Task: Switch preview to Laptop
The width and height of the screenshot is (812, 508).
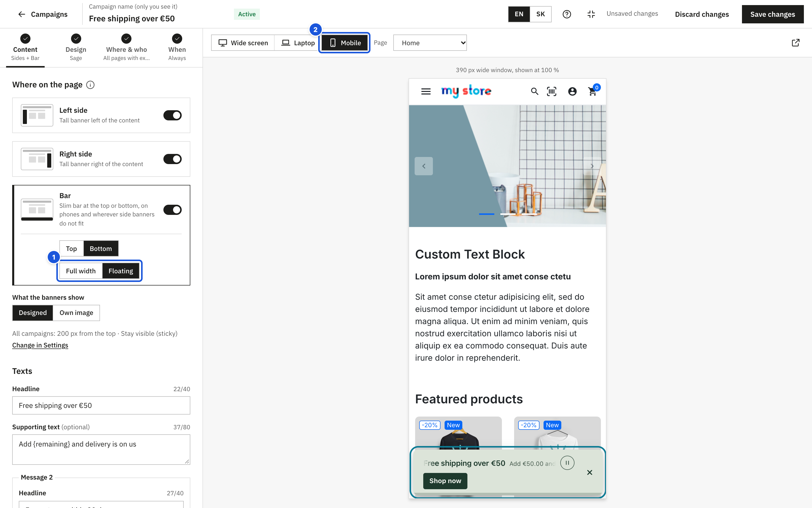Action: point(298,43)
